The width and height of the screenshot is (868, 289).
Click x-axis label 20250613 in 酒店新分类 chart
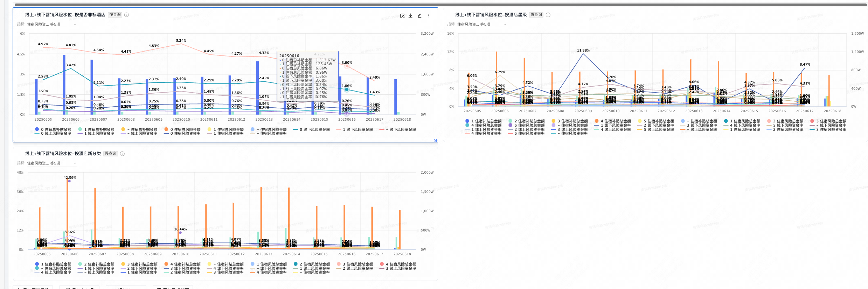click(263, 254)
